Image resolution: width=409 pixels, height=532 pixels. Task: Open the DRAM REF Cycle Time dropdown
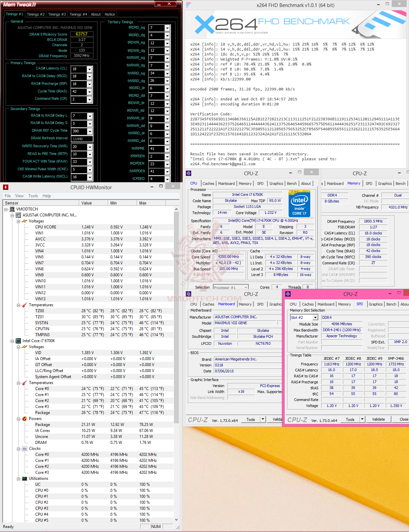click(89, 131)
